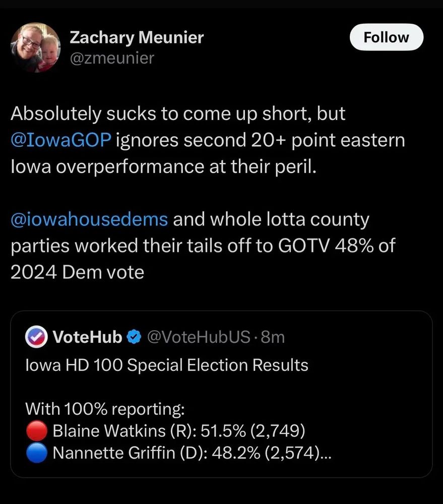
Task: Click the blue verified badge next to VoteHub
Action: pos(134,337)
